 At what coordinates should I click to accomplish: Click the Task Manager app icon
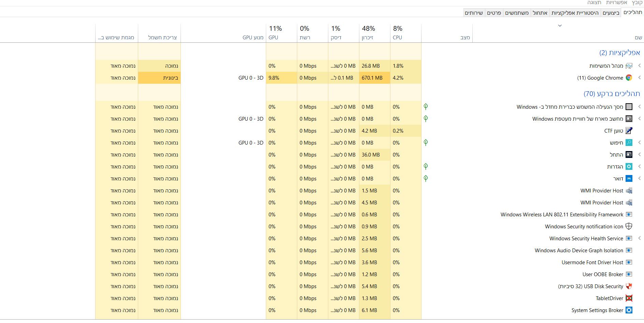629,66
